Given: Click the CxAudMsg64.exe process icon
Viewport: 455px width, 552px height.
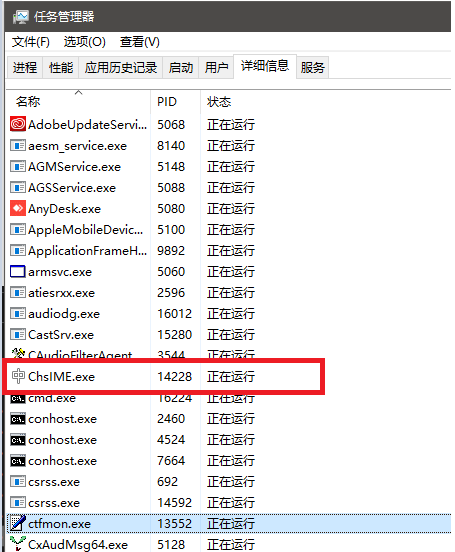Looking at the screenshot, I should point(18,544).
